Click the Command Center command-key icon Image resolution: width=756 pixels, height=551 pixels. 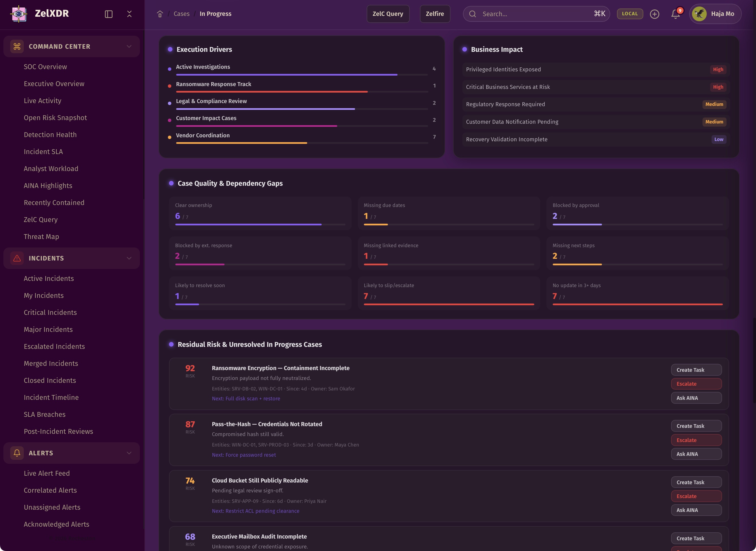tap(17, 46)
